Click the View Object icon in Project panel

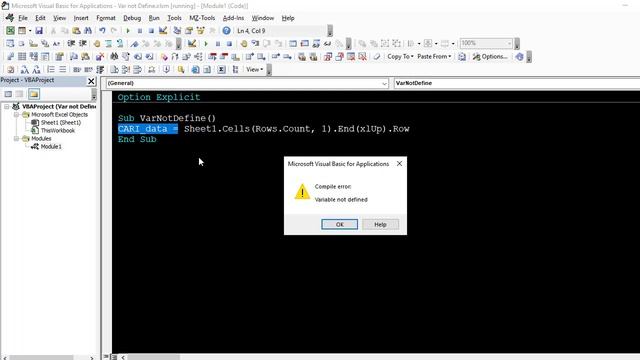(19, 94)
